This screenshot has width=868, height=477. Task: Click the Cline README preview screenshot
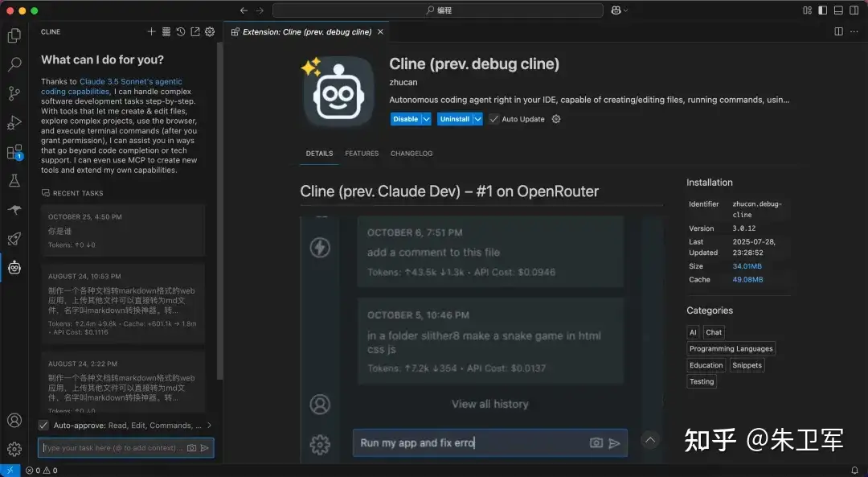tap(481, 339)
